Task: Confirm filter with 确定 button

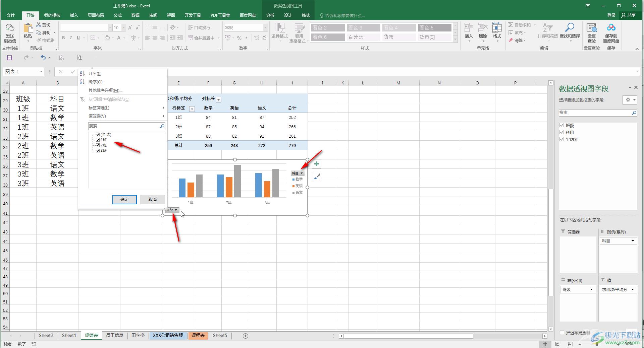Action: click(124, 200)
